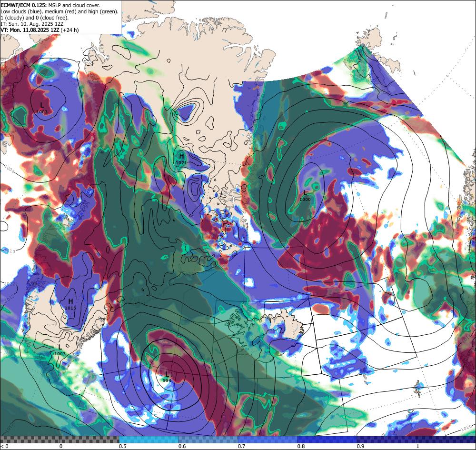Click the L 1000 low pressure center
Screen dimensions: 476x450
point(305,196)
